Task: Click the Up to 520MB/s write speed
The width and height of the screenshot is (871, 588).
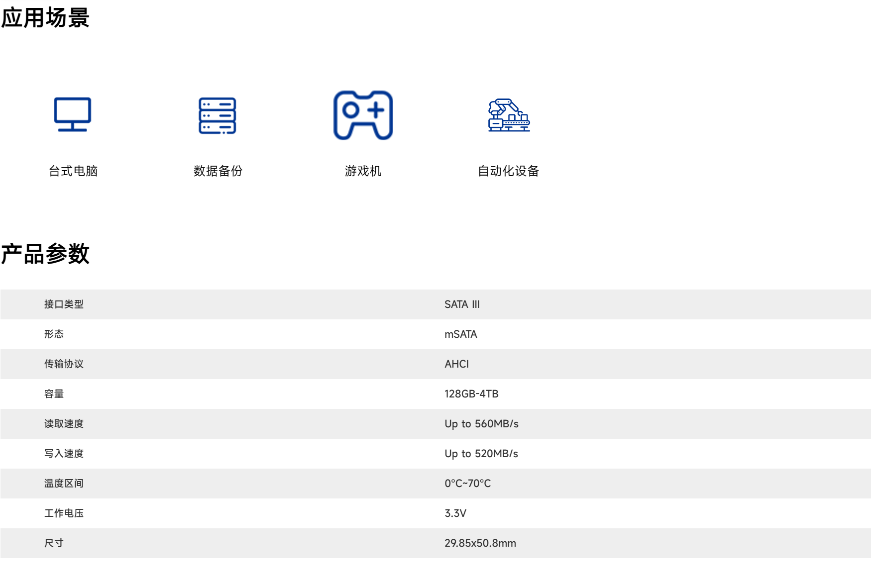Action: [481, 454]
